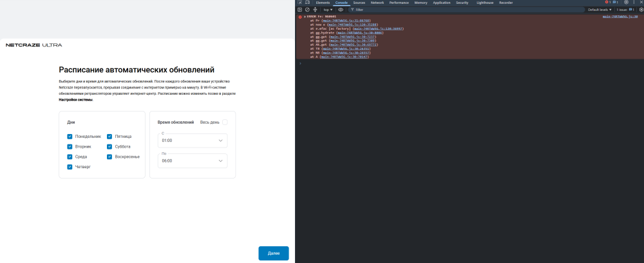
Task: Click the Дни section label
Action: coord(71,122)
